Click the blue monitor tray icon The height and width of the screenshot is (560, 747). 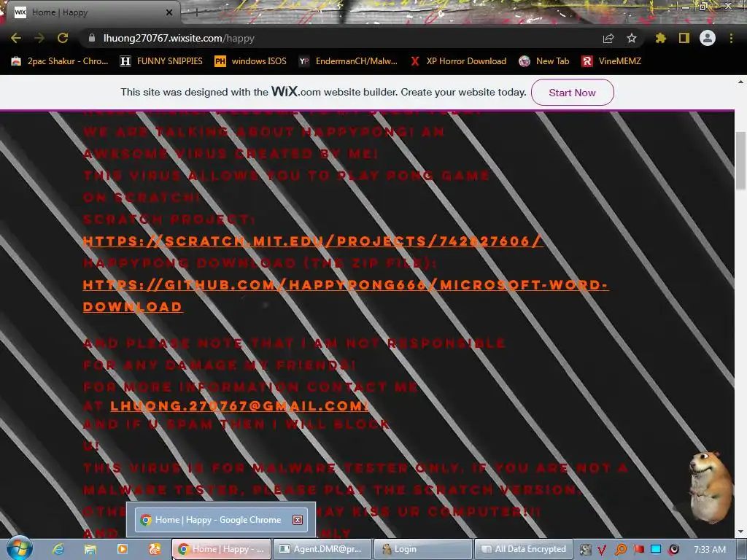point(656,550)
